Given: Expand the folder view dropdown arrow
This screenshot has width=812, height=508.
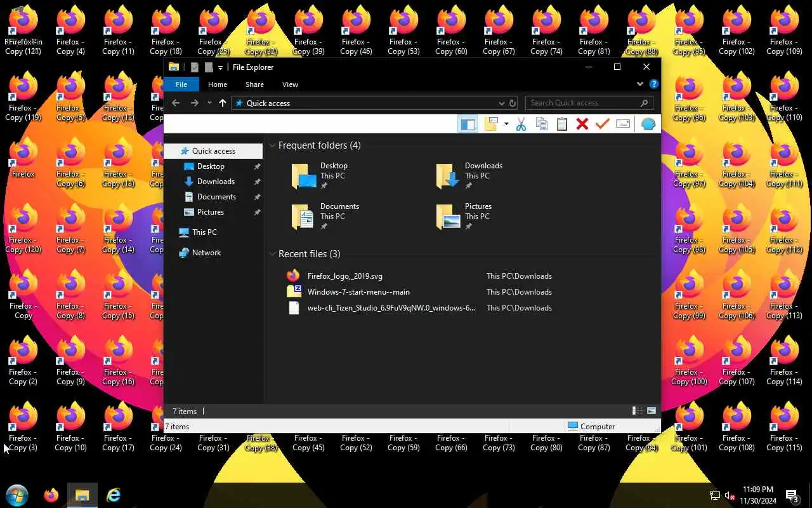Looking at the screenshot, I should tap(506, 124).
